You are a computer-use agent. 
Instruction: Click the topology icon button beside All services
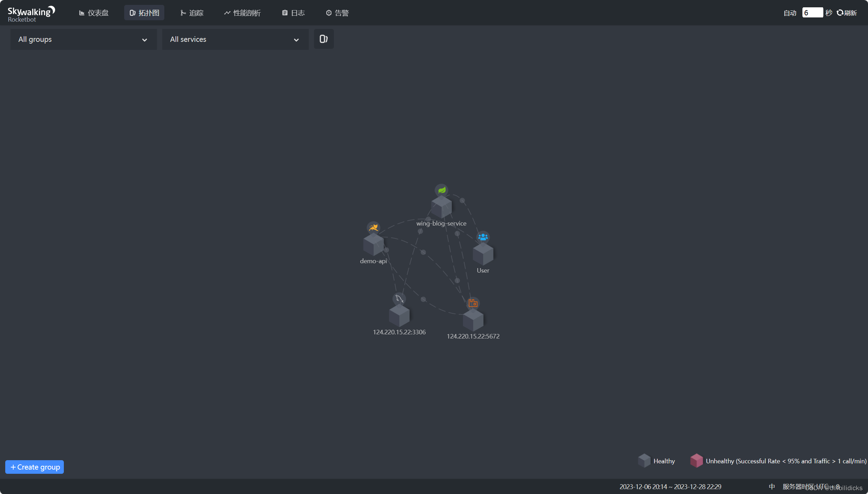(323, 39)
